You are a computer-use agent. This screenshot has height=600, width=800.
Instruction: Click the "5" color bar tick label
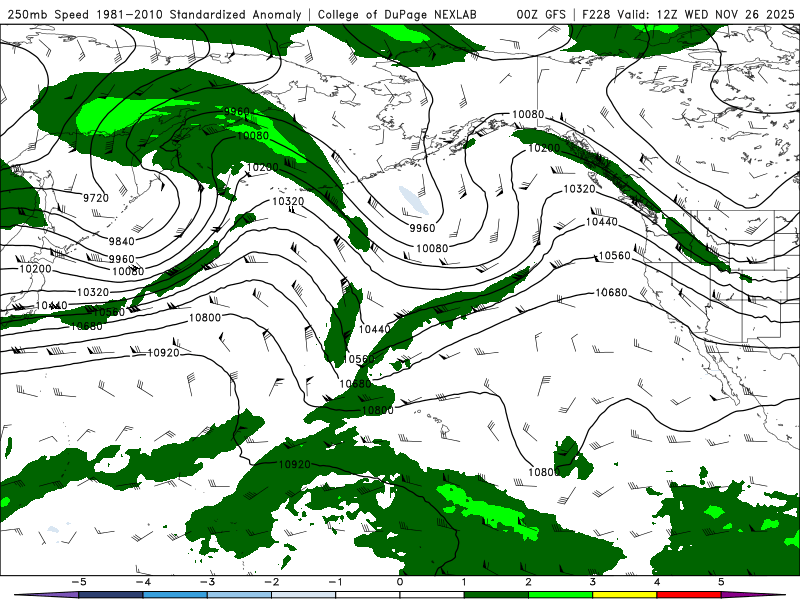(x=721, y=582)
